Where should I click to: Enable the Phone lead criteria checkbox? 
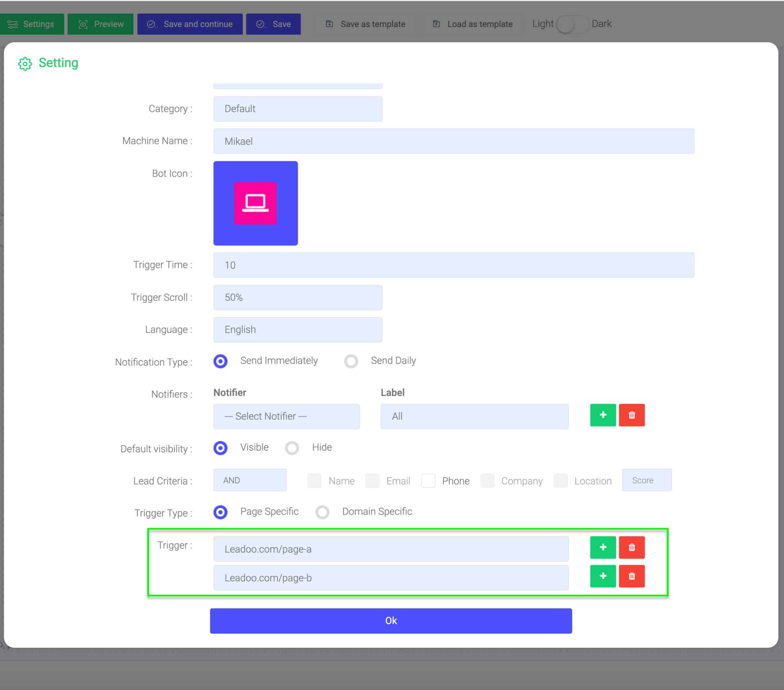pyautogui.click(x=429, y=481)
